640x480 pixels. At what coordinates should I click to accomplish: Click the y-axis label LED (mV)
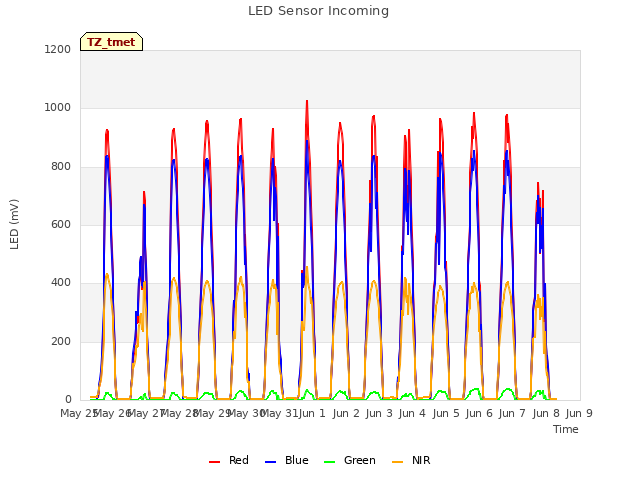14,224
